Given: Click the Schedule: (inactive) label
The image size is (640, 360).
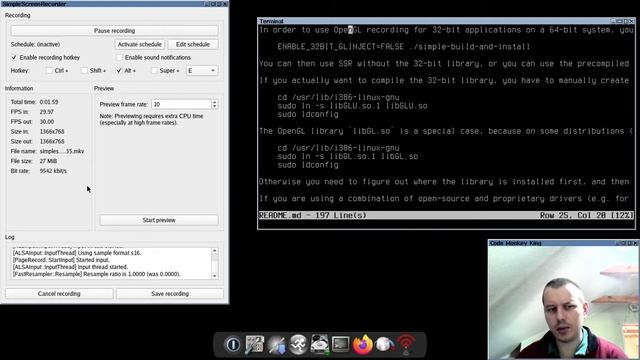Looking at the screenshot, I should [x=35, y=44].
